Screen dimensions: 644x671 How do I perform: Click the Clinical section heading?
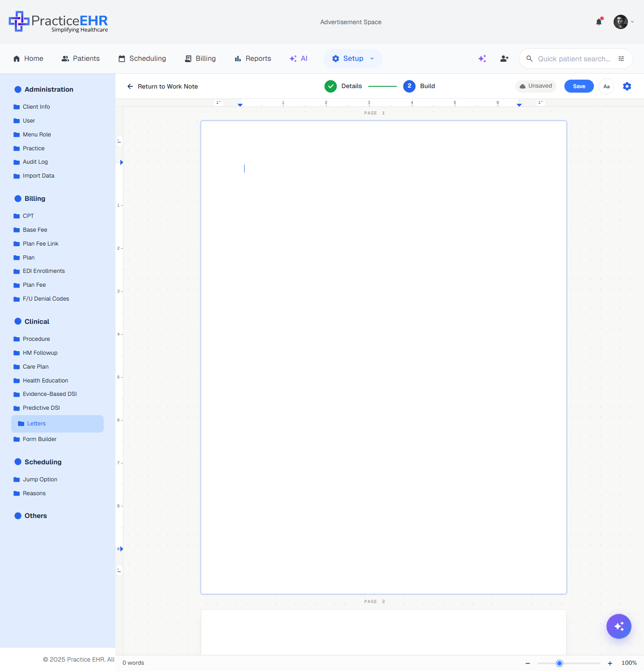(37, 322)
